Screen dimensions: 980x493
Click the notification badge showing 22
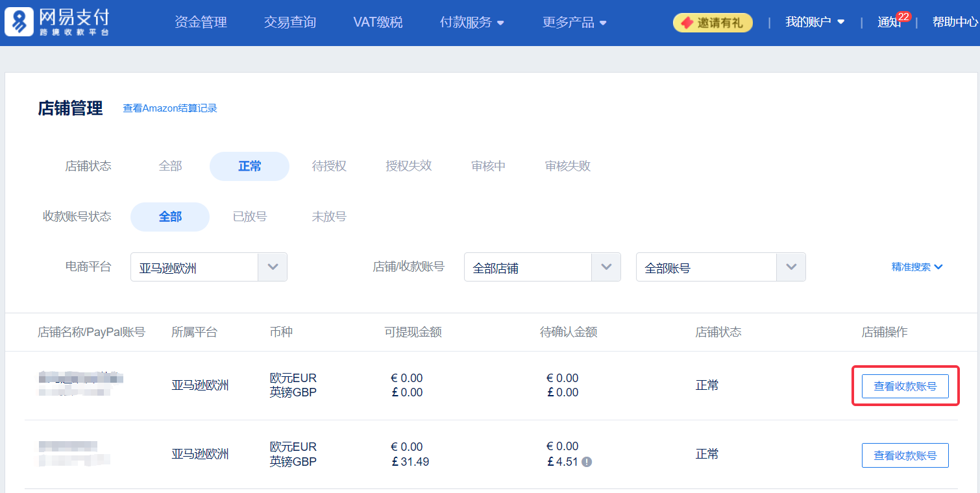click(x=903, y=16)
